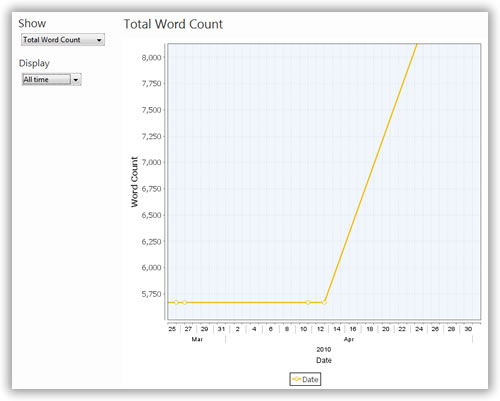Click the 24 date tick label

tap(419, 329)
